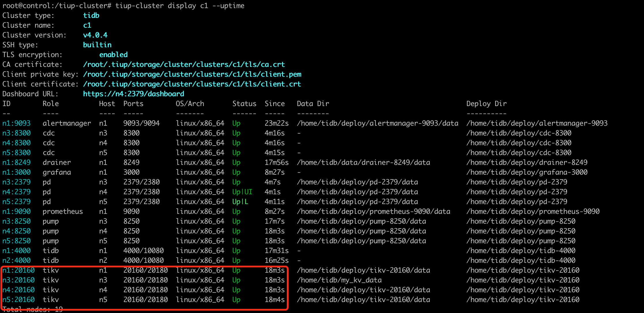This screenshot has width=644, height=313.
Task: Click the uptime value 4m7s
Action: pos(273,182)
